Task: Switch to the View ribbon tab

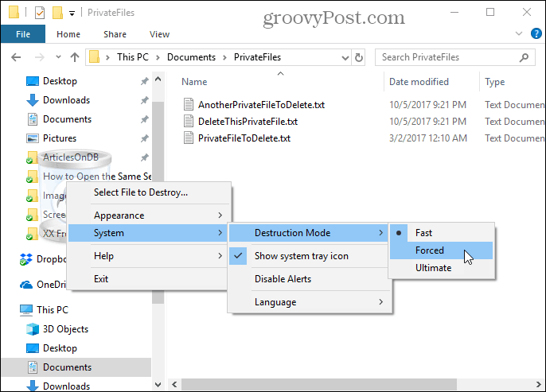Action: [x=159, y=34]
